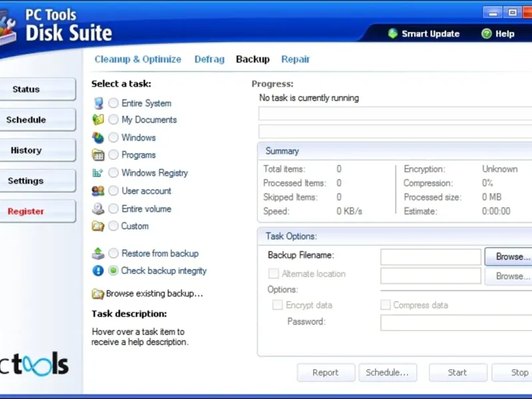Select the Restore from backup radio button
The width and height of the screenshot is (532, 399).
113,253
